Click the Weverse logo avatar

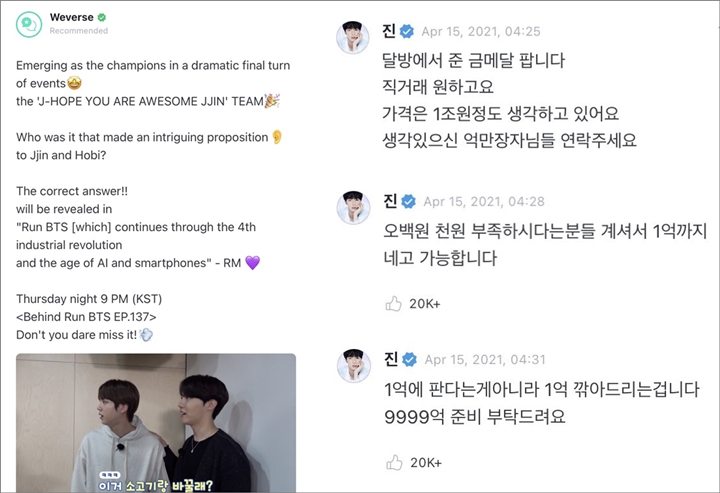tap(29, 24)
